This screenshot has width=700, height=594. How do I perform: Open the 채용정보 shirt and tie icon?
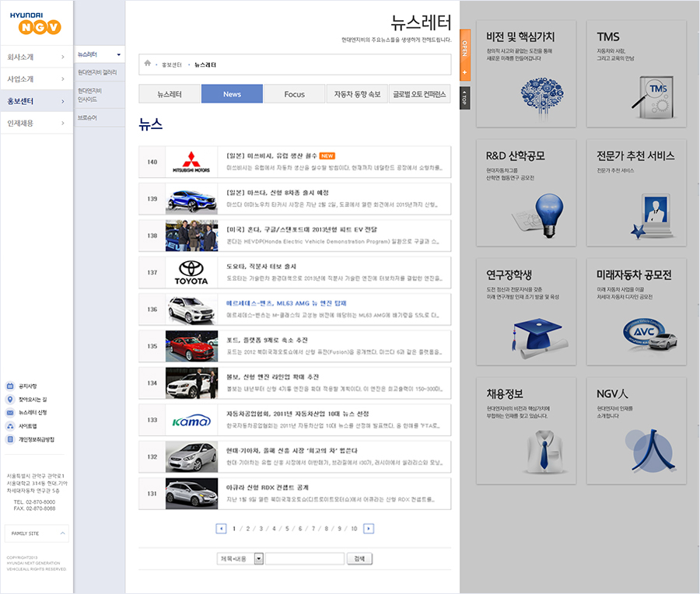pyautogui.click(x=544, y=452)
